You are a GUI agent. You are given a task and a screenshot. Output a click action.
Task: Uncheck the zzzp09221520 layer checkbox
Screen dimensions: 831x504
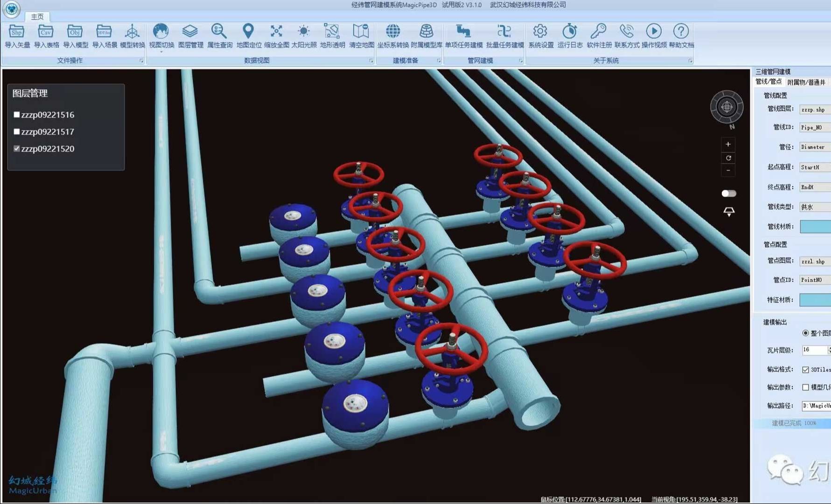(17, 149)
